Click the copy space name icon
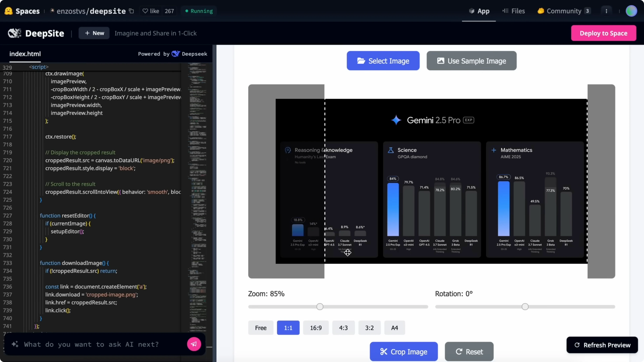The width and height of the screenshot is (644, 362). (x=131, y=11)
